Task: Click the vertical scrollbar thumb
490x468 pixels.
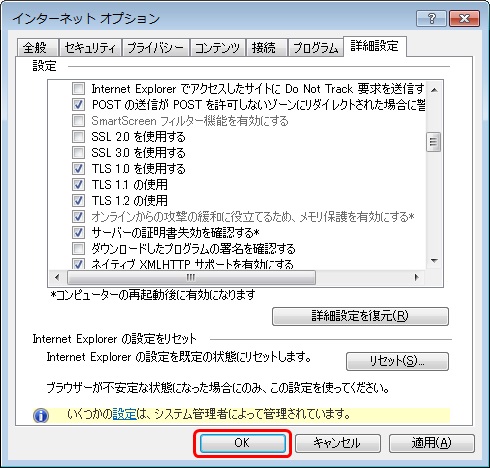Action: [434, 142]
